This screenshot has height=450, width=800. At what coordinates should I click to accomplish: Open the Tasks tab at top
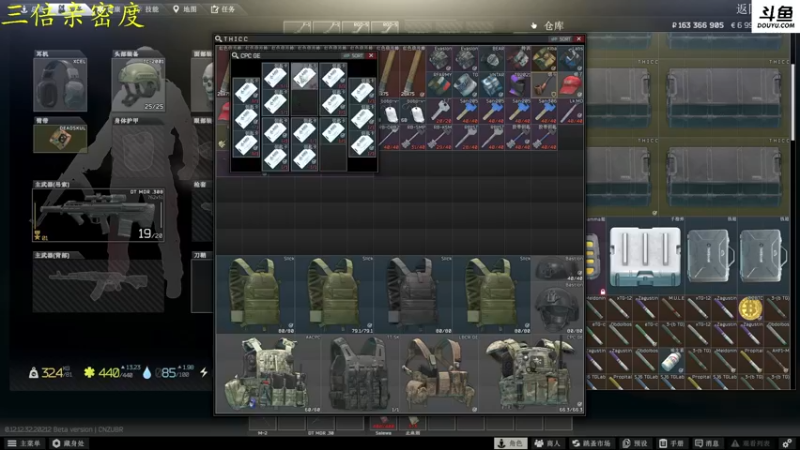point(223,9)
